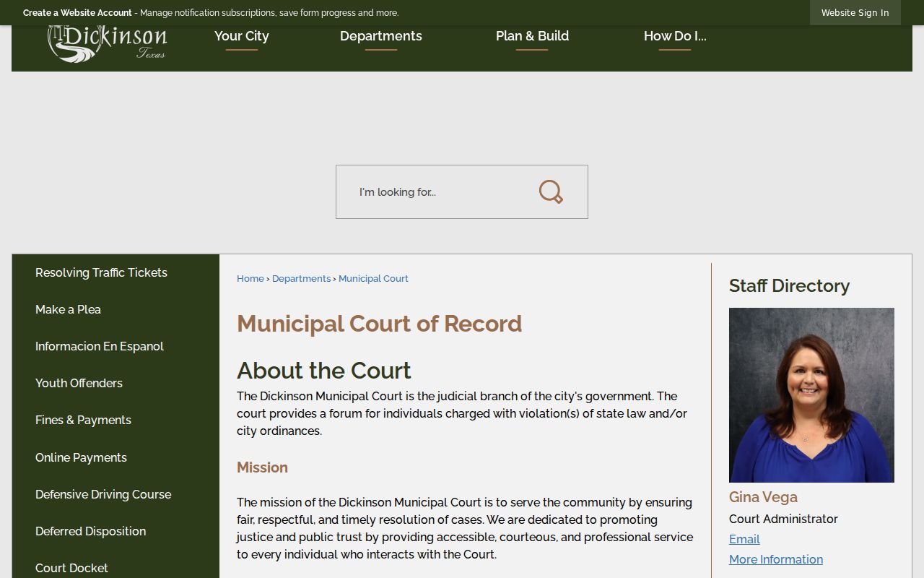Click the Gina Vega name heading

(763, 497)
